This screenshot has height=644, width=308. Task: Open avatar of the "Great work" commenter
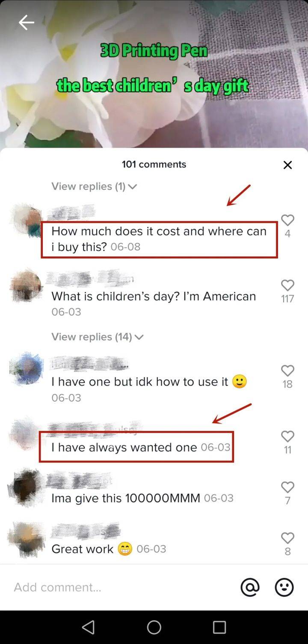pyautogui.click(x=27, y=540)
